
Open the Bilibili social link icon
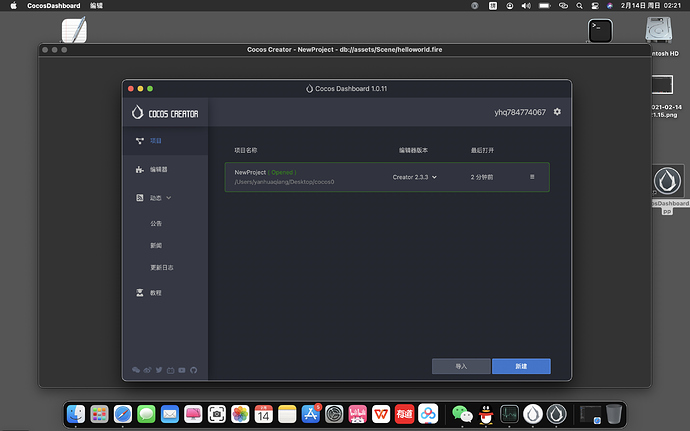[x=171, y=370]
